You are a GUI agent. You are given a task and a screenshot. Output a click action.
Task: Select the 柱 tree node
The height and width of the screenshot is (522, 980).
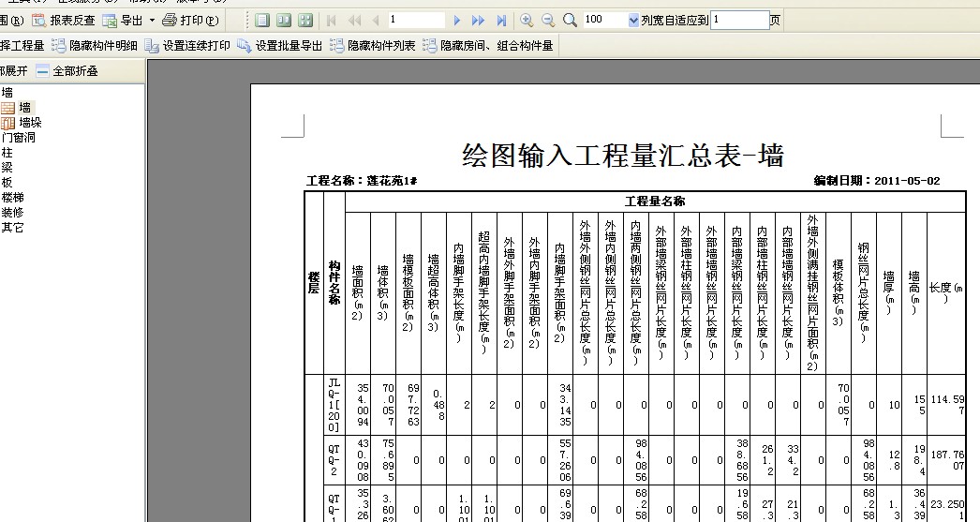point(7,153)
